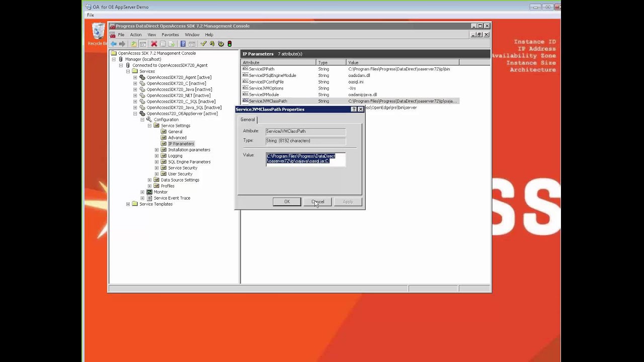Close the ServiceJVMClassPath Properties dialog

click(x=361, y=109)
